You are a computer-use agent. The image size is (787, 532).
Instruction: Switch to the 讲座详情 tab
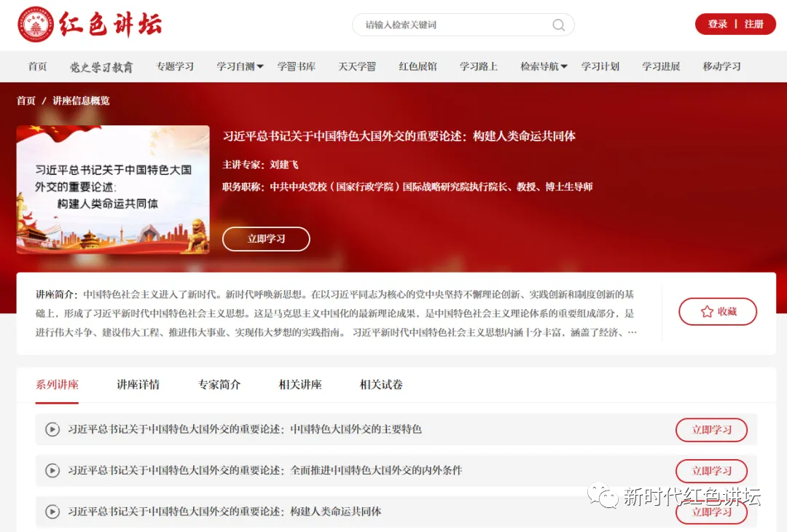[138, 384]
